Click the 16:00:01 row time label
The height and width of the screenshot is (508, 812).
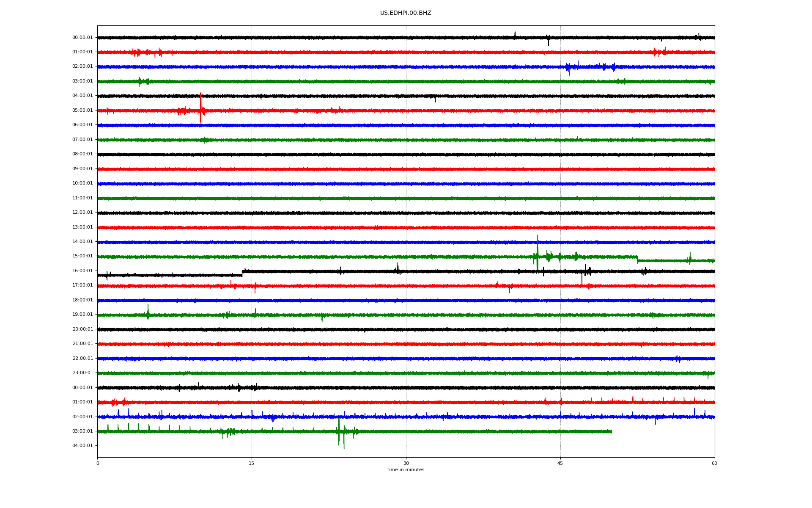82,271
